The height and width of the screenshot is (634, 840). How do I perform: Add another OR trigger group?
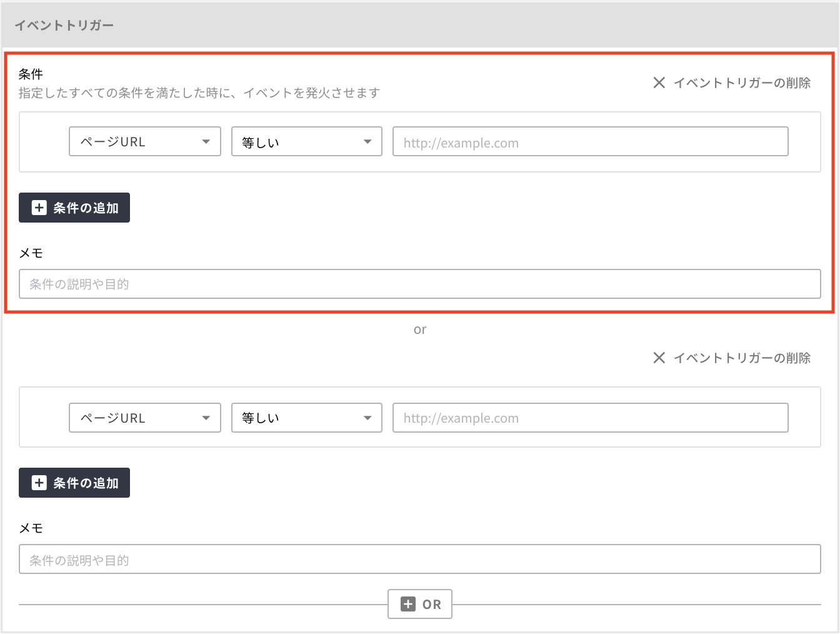click(420, 604)
